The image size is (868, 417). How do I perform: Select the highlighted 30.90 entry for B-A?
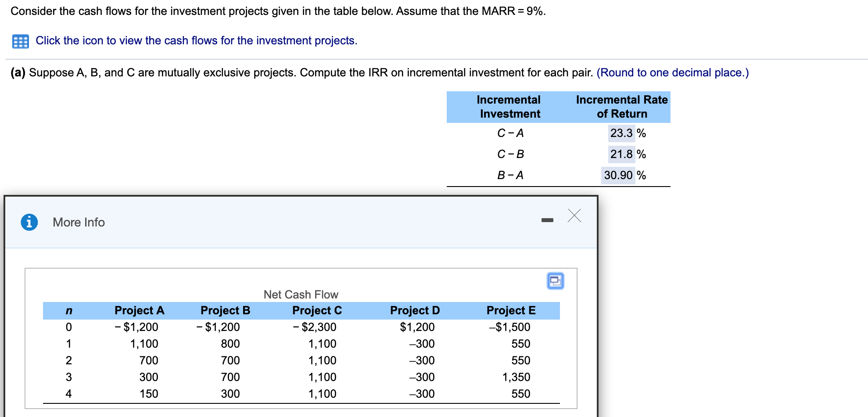(619, 175)
